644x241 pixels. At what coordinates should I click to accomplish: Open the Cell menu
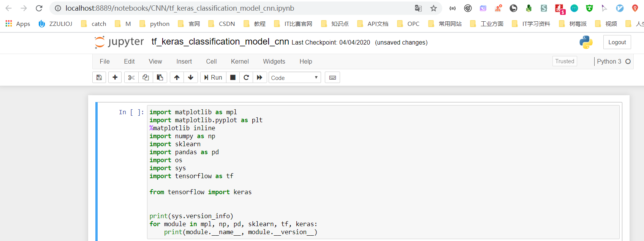(211, 61)
